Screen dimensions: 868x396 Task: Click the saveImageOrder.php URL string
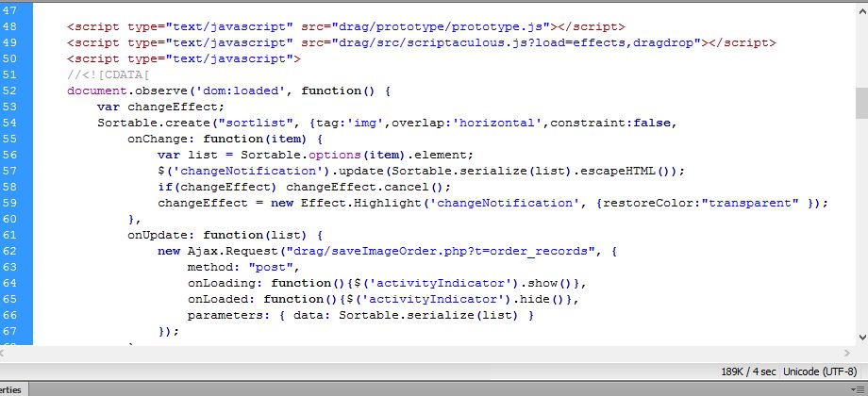coord(440,251)
